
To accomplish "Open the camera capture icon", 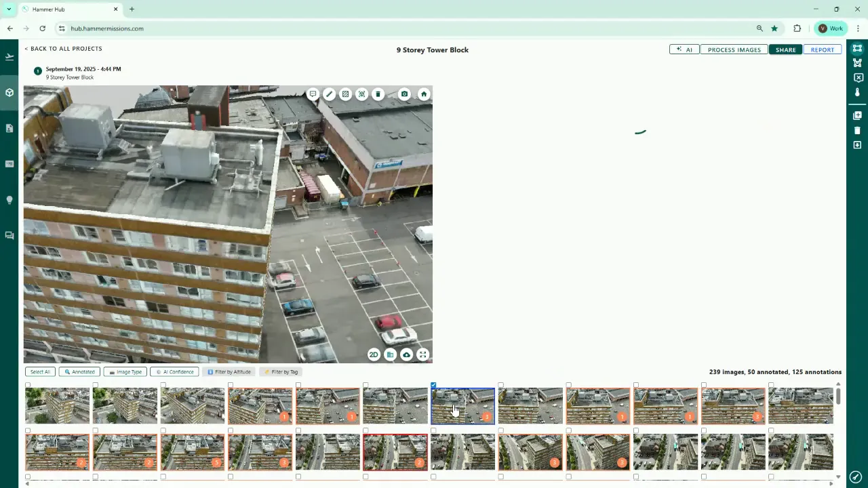I will (404, 94).
